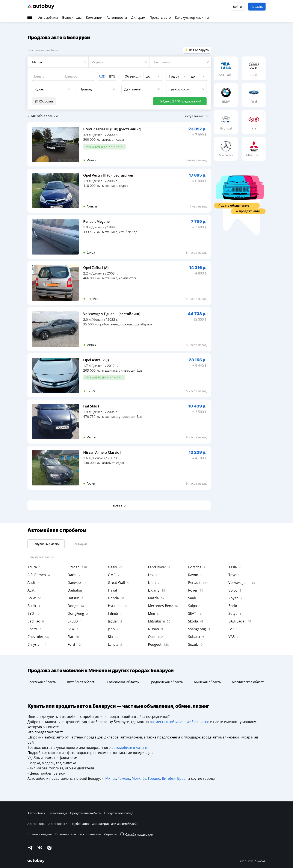Viewport: 293px width, 868px height.
Task: Click the blue Продать button
Action: pyautogui.click(x=257, y=6)
